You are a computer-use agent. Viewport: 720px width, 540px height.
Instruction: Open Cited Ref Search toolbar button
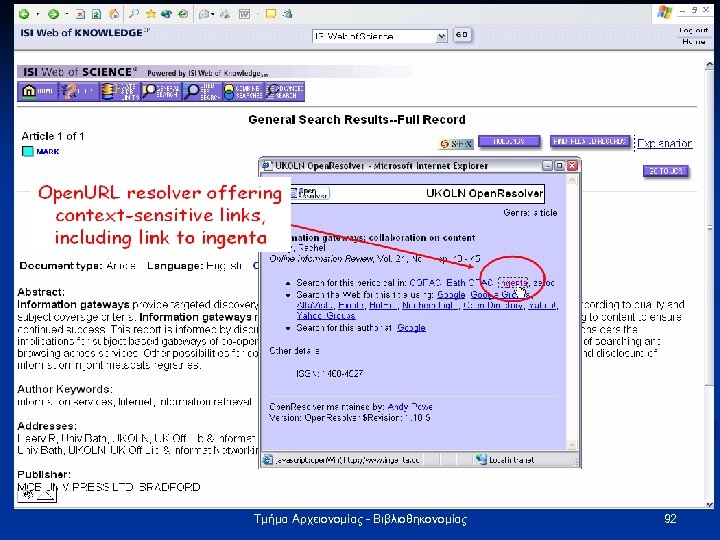[x=202, y=91]
